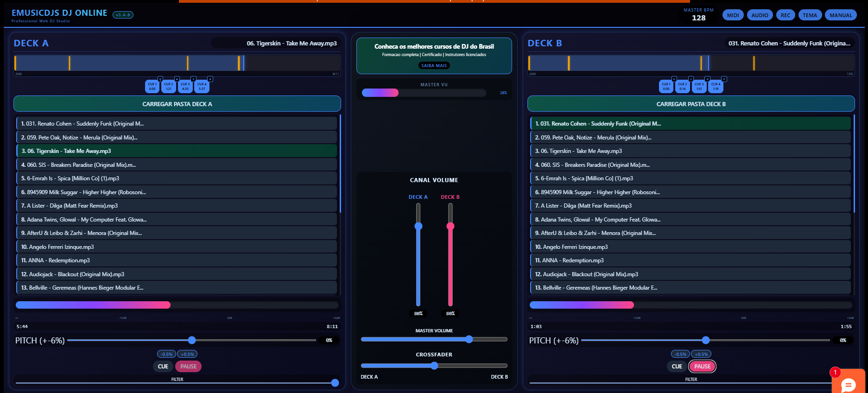
Task: Trigger Deck A Cue 1 at 0:00
Action: tap(152, 87)
